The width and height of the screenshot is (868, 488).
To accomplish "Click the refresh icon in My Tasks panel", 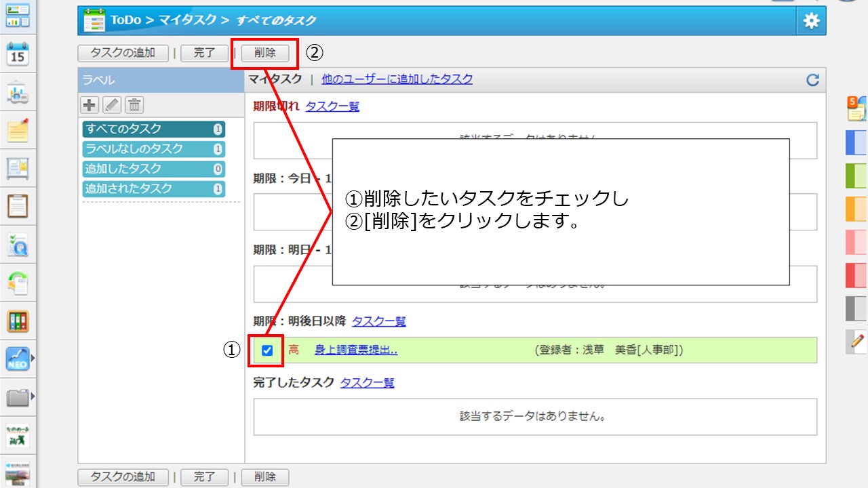I will (812, 80).
